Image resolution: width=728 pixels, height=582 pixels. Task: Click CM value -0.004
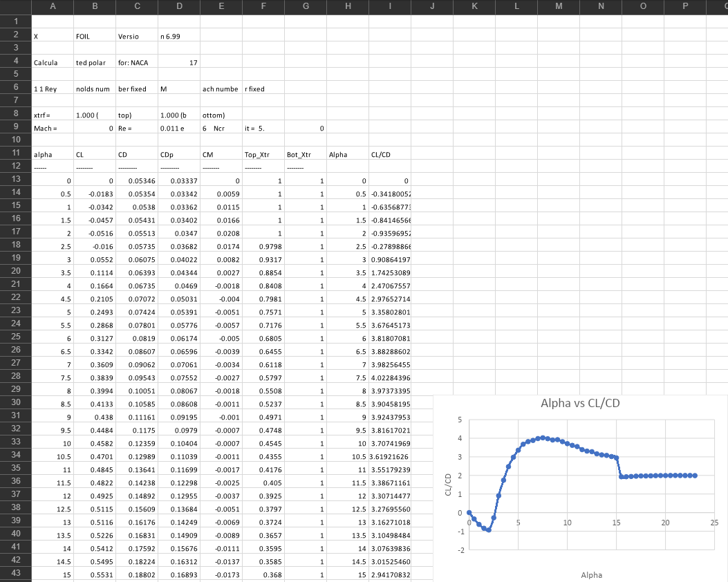221,299
